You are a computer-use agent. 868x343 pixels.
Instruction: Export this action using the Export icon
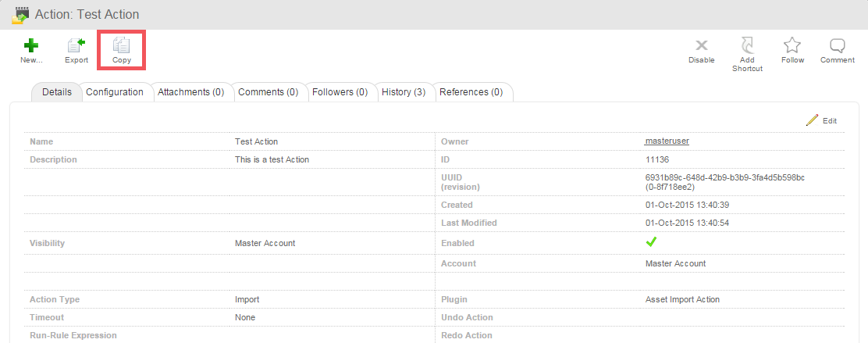tap(76, 47)
